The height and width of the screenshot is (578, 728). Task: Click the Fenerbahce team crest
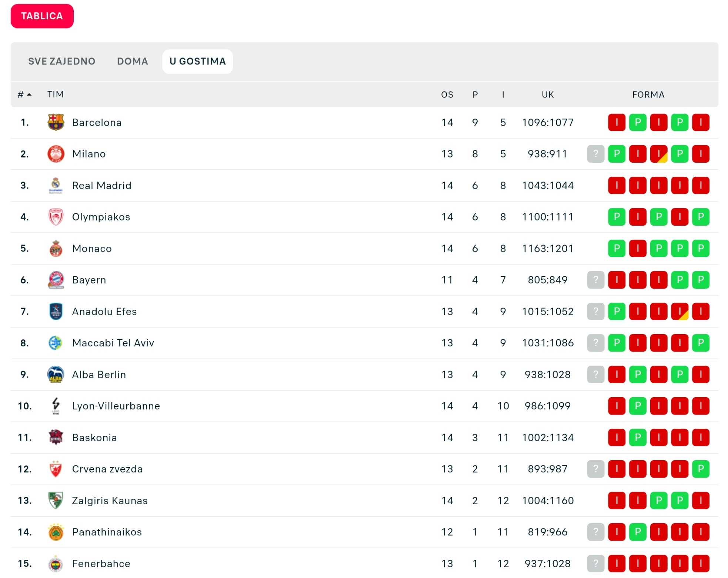[56, 564]
